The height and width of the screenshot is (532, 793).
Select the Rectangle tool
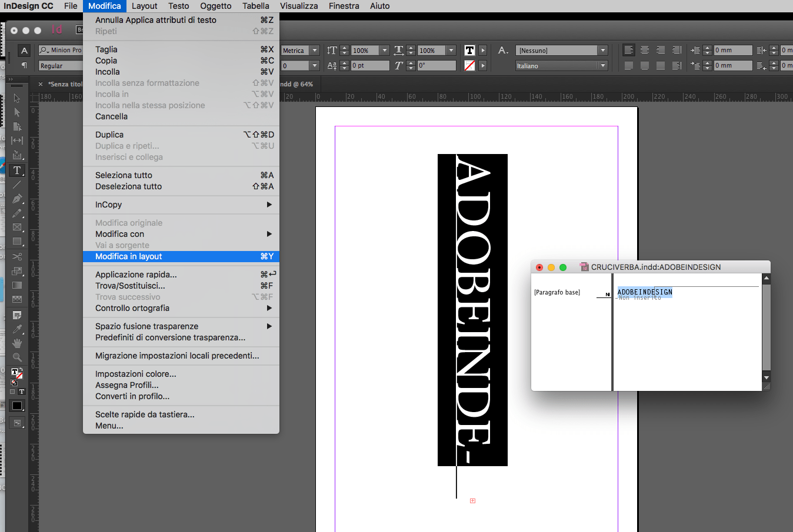click(17, 242)
